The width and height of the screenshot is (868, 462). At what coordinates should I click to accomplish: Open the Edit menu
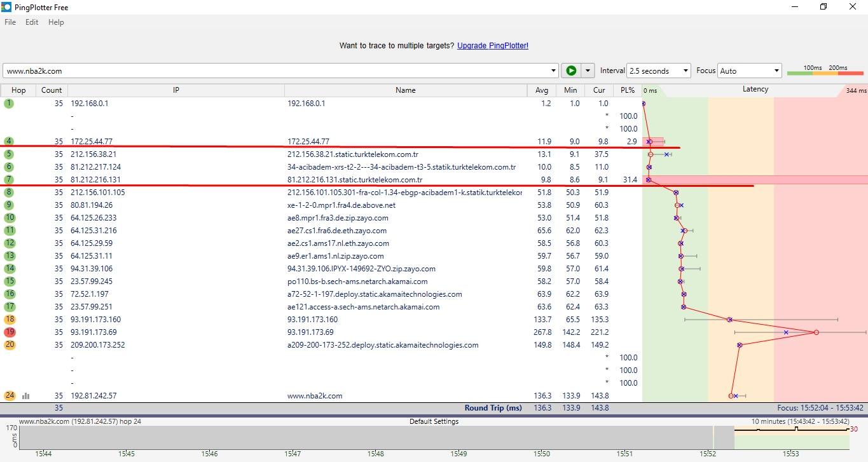coord(32,22)
